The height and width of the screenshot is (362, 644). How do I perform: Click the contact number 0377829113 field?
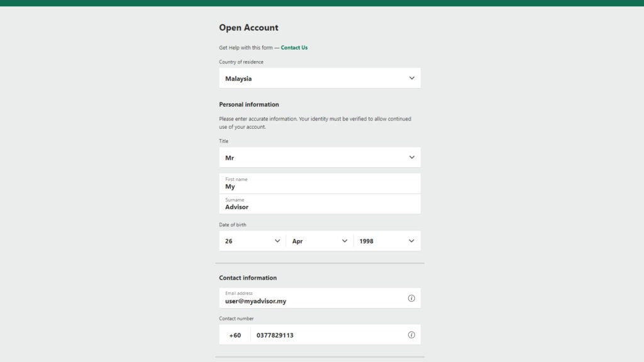pos(328,335)
